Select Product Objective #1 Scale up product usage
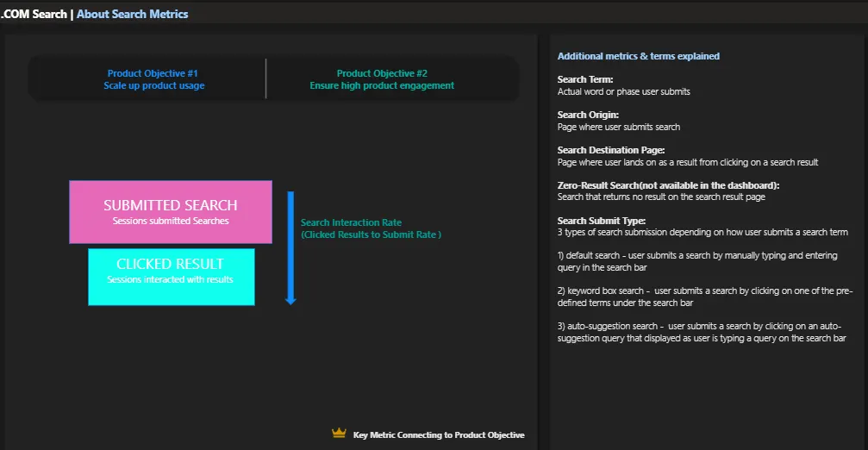 click(154, 79)
